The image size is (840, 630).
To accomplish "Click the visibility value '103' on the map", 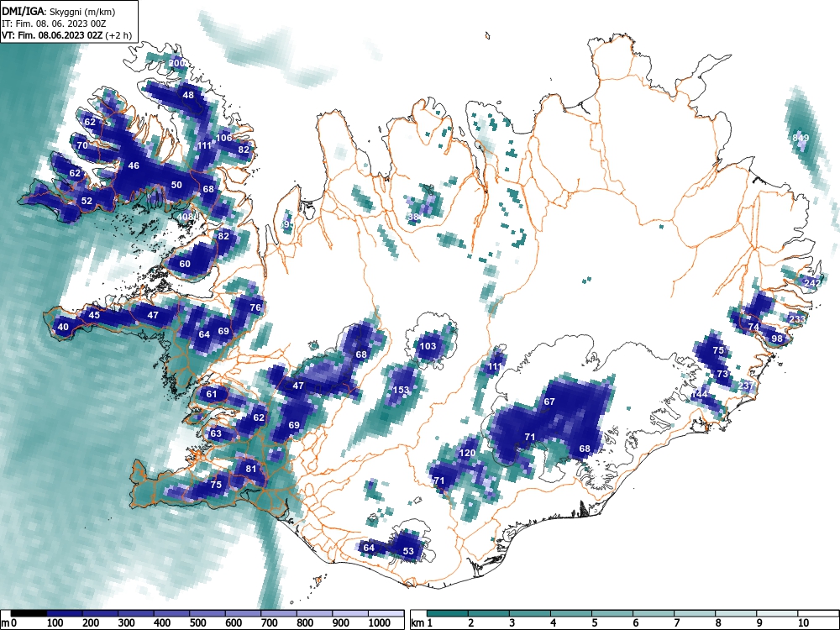I will coord(428,346).
